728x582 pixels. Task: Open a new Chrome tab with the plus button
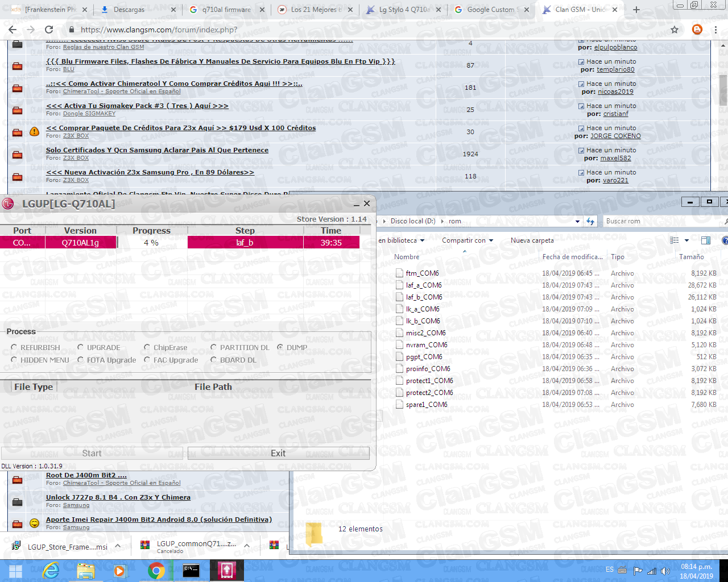point(636,10)
